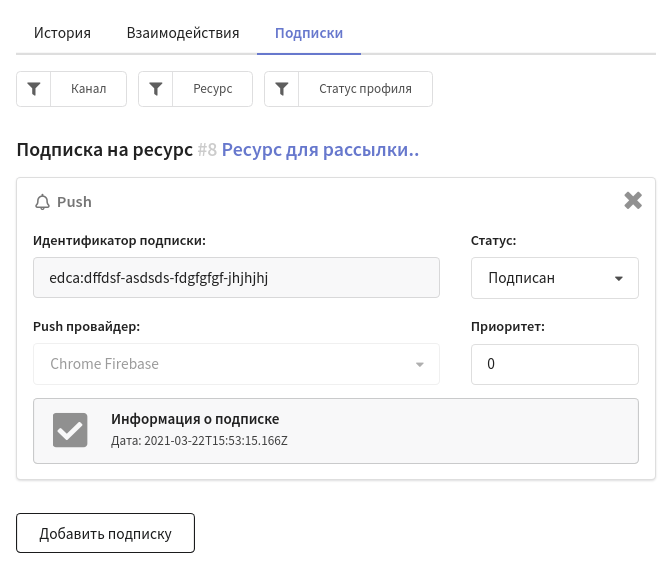
Task: Switch to the Взаимодействия tab
Action: click(x=183, y=33)
